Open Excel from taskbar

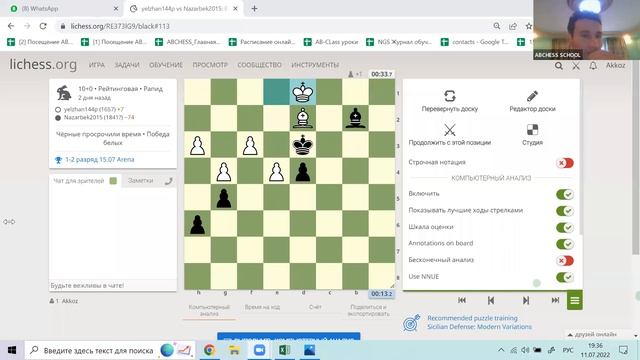click(x=284, y=350)
